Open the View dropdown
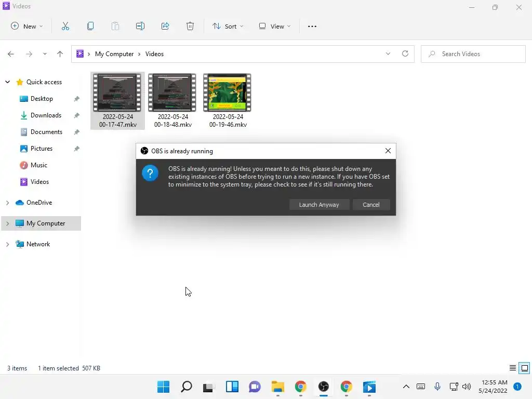This screenshot has height=399, width=532. [x=274, y=26]
